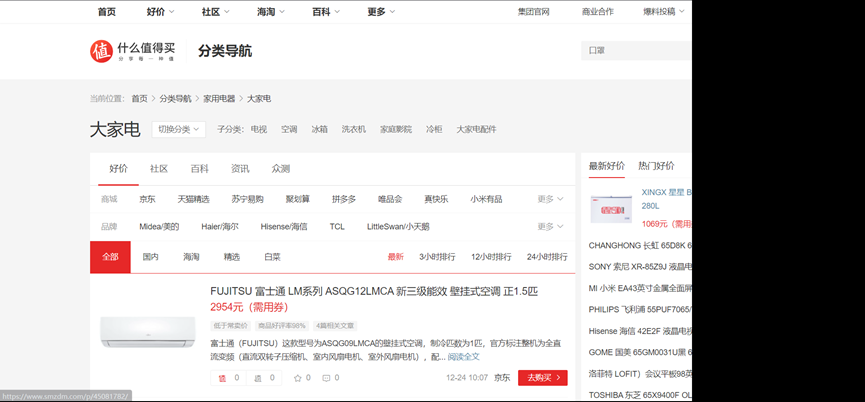865x402 pixels.
Task: Switch to the 众测 tab
Action: [281, 169]
